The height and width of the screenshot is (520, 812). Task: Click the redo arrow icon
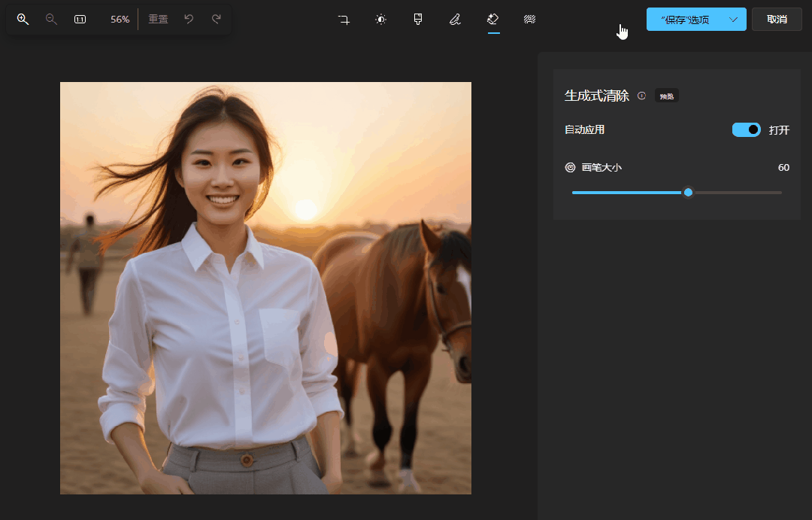(x=217, y=20)
